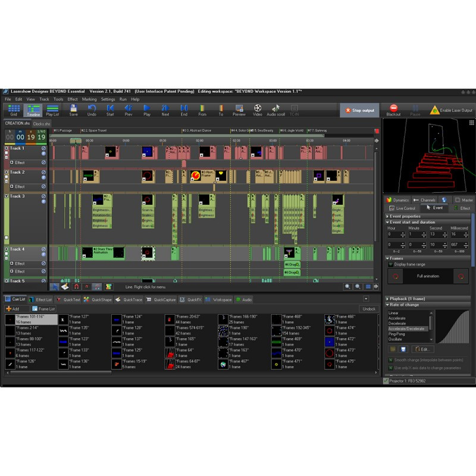Click the Preview toolbar icon
Viewport: 476px width, 476px height.
[x=239, y=109]
